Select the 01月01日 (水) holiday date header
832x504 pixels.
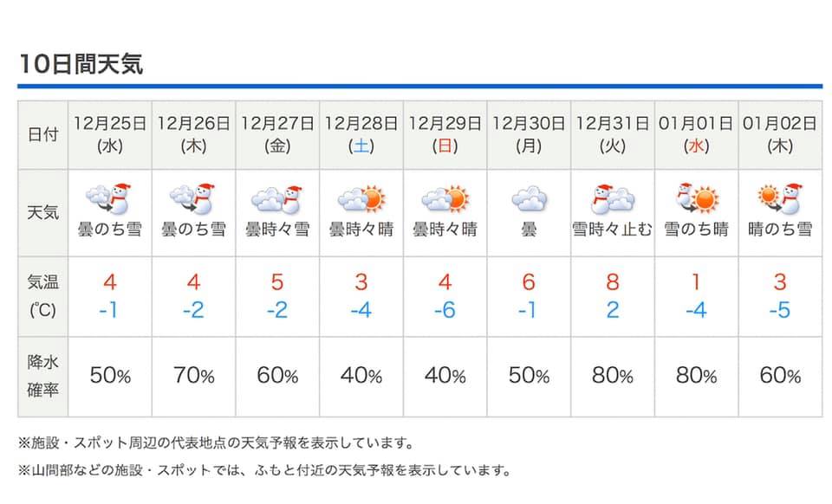[696, 134]
